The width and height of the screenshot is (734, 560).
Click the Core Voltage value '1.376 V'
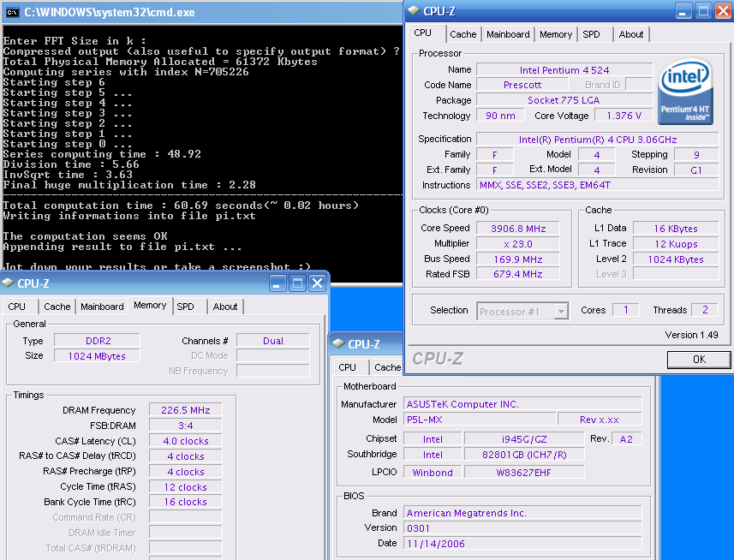(x=624, y=116)
